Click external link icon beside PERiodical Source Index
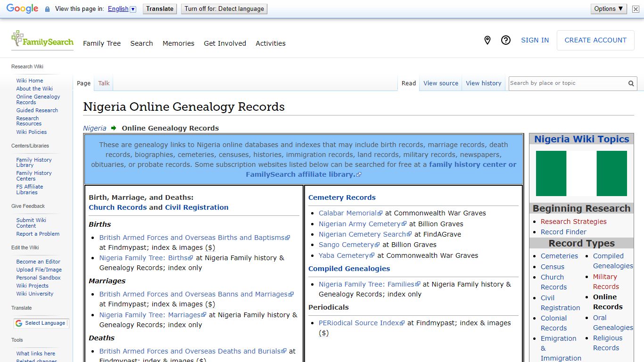Screen dimensions: 644x362 (403, 323)
